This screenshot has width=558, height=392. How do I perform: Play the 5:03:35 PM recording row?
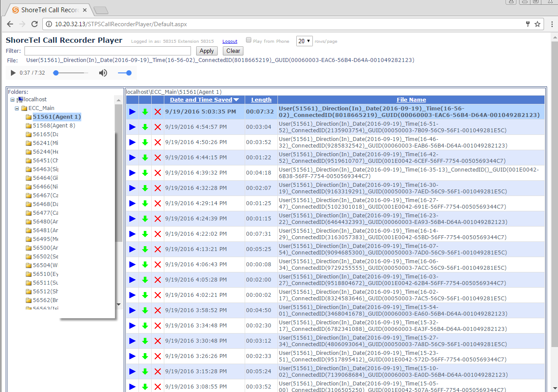132,112
